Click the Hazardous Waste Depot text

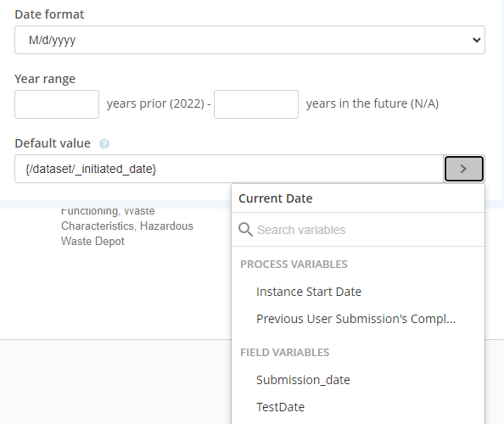coord(127,233)
